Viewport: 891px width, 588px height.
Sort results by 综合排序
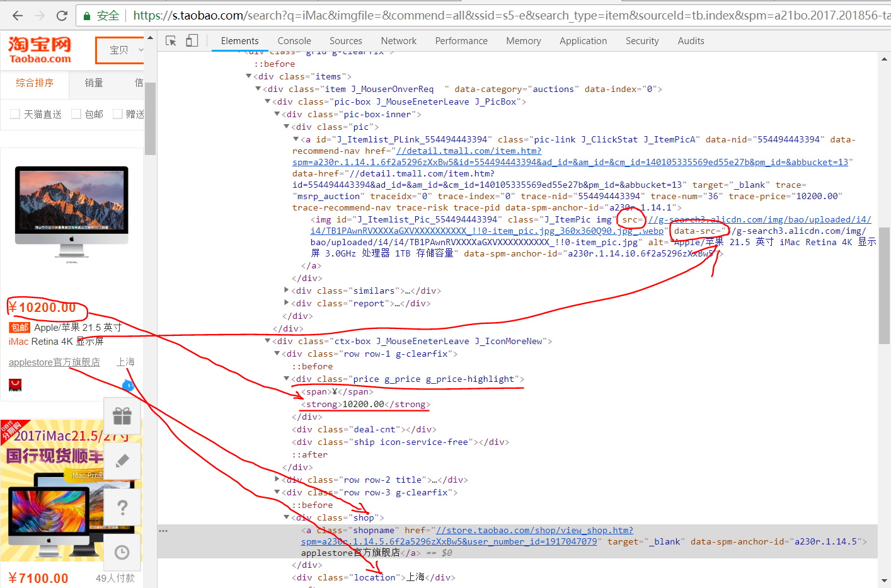[x=35, y=83]
